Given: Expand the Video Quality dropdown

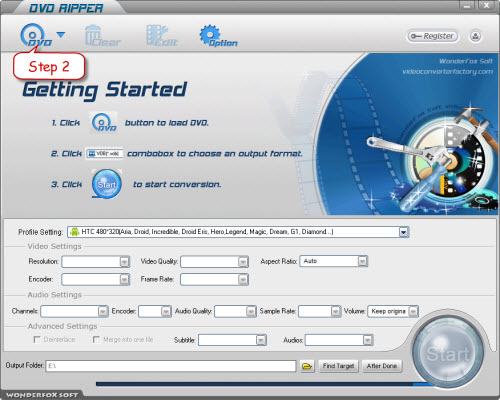Looking at the screenshot, I should [243, 262].
